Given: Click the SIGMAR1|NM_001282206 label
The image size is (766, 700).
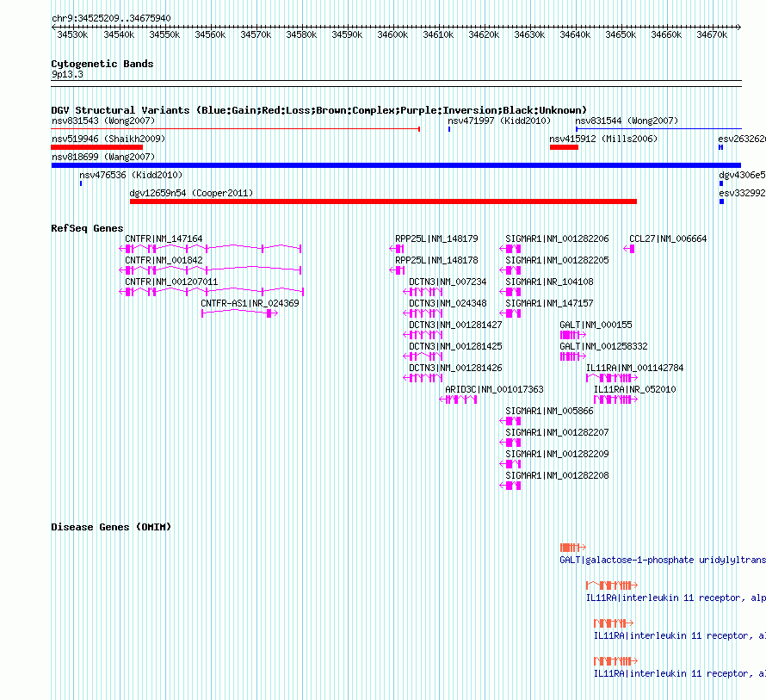Looking at the screenshot, I should point(558,238).
